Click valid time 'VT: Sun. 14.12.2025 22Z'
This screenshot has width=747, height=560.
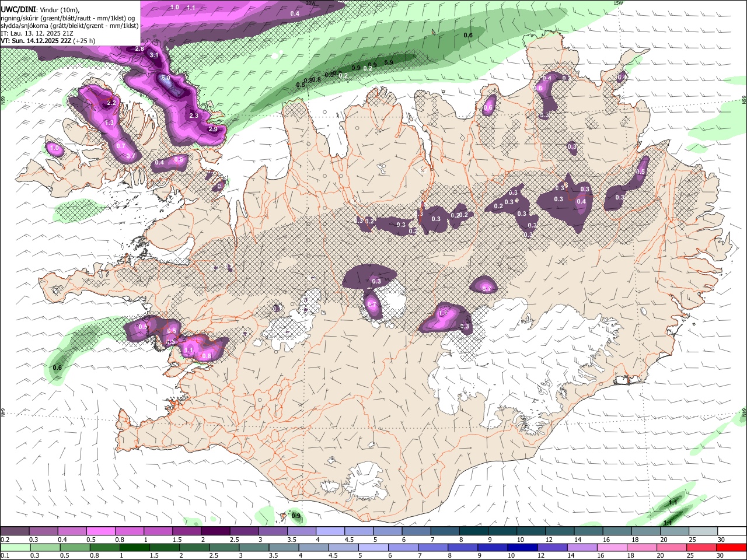pyautogui.click(x=37, y=41)
